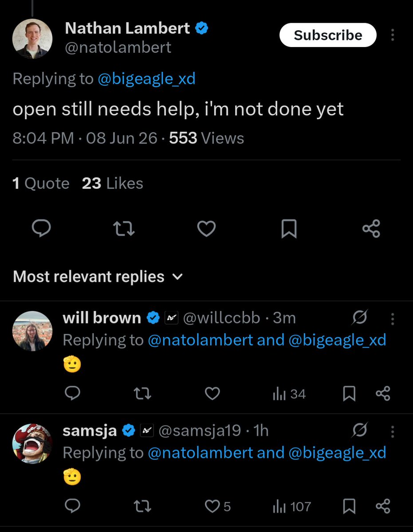The width and height of the screenshot is (413, 532).
Task: View analytics showing 107 views on samsja's reply
Action: point(291,506)
